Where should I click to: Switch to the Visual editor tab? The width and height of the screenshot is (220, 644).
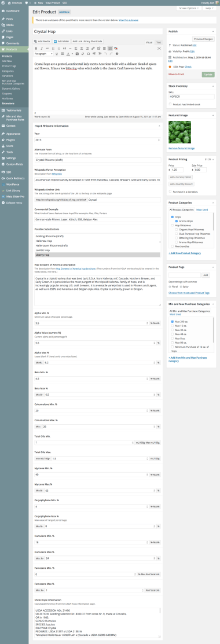click(x=149, y=42)
